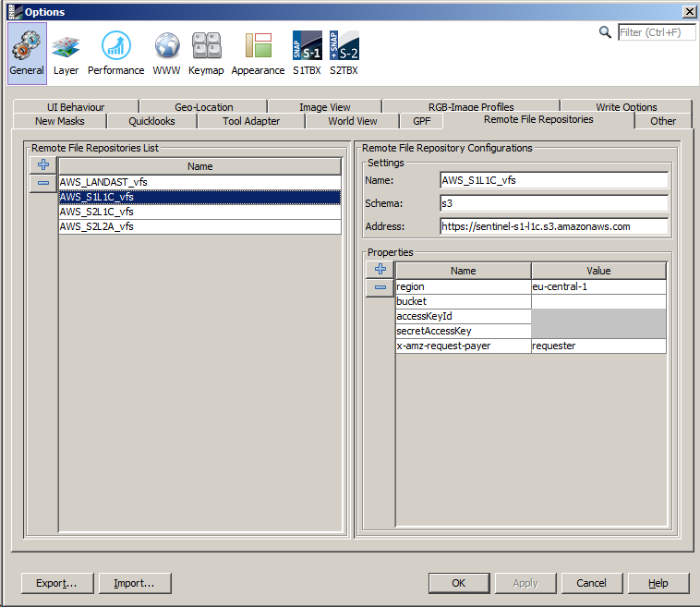Open the Keymap options category
The height and width of the screenshot is (607, 700).
click(x=206, y=54)
